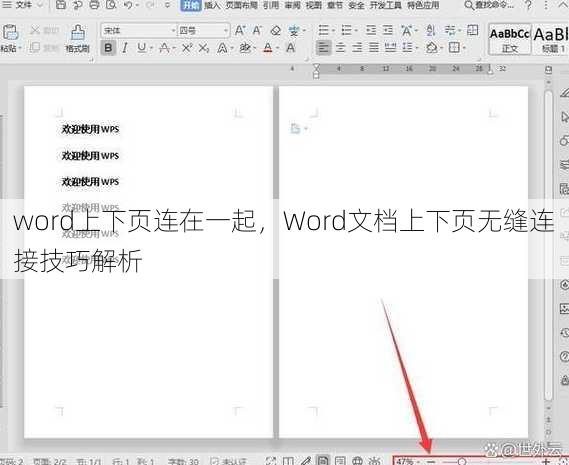Click the distributed alignment icon
This screenshot has height=465, width=569.
[390, 48]
